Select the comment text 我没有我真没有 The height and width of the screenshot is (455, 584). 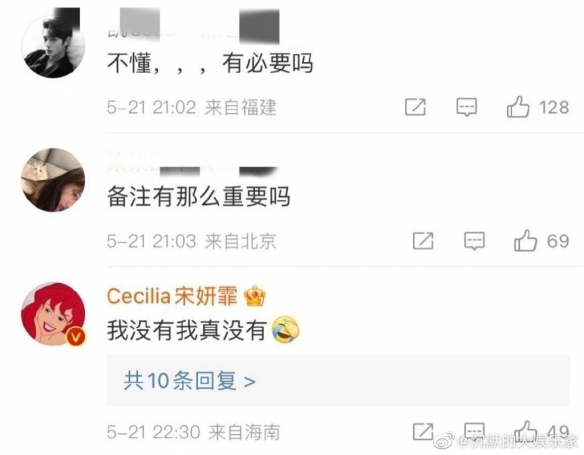point(186,330)
